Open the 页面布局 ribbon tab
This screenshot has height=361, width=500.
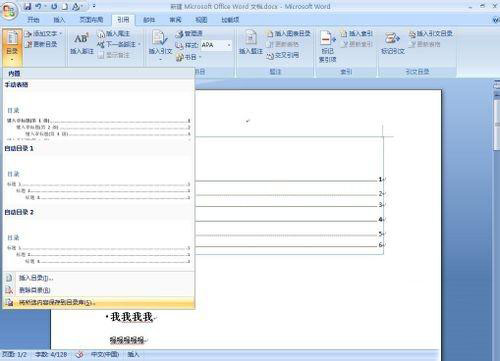click(x=91, y=20)
